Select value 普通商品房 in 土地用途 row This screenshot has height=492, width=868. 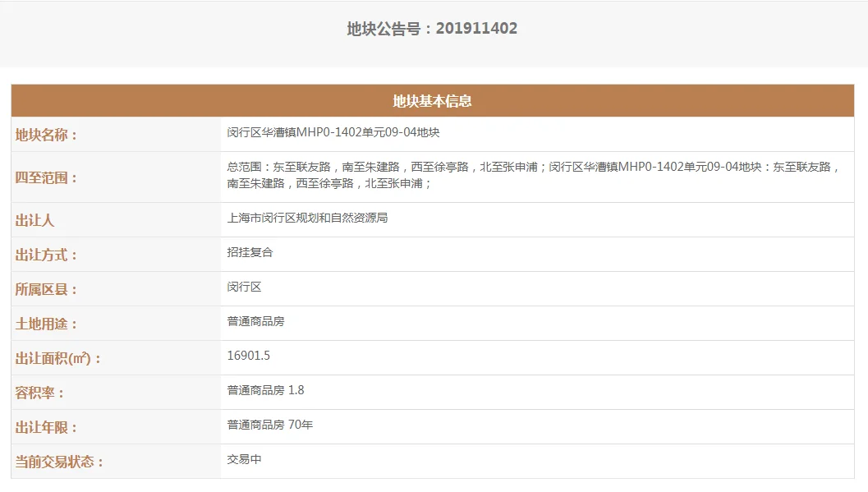[x=255, y=321]
